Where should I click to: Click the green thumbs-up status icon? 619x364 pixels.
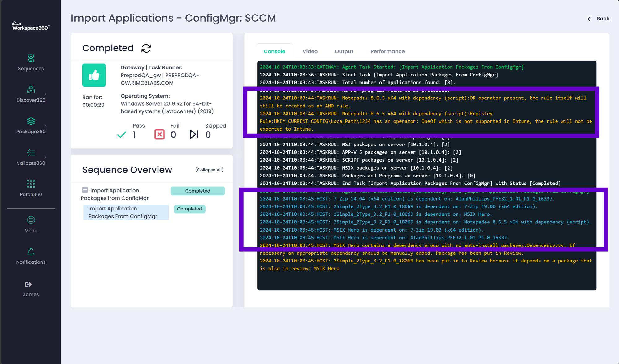coord(94,75)
